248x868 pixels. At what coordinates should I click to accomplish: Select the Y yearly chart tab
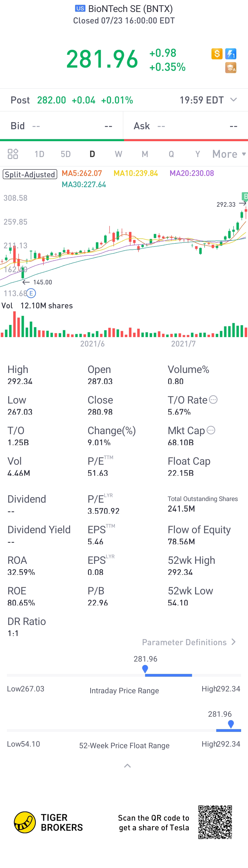pyautogui.click(x=198, y=154)
